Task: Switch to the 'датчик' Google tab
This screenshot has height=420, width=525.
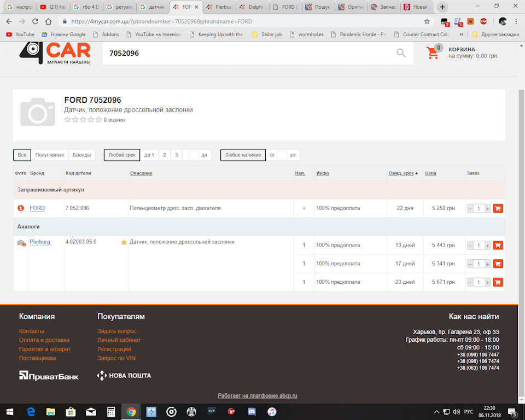Action: click(x=153, y=7)
